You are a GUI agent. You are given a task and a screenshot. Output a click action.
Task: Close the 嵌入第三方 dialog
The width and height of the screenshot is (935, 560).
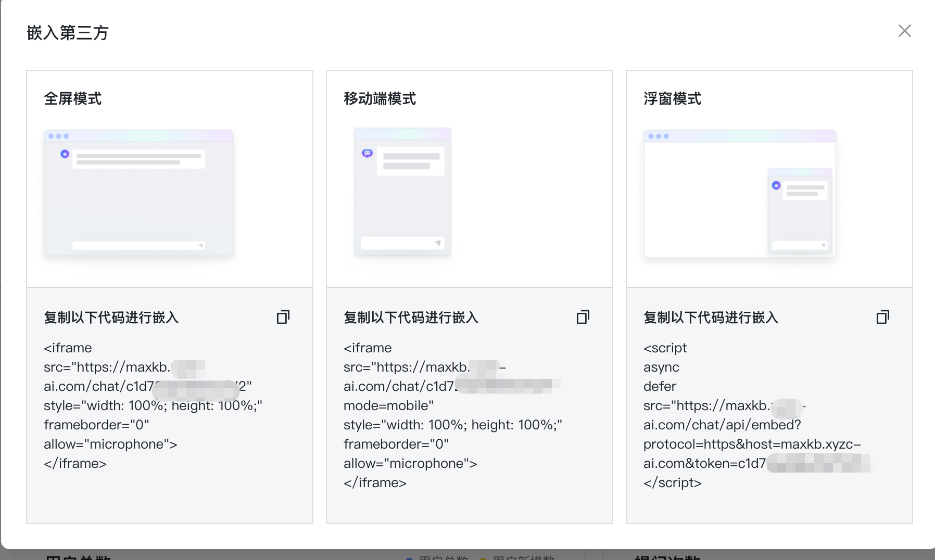[905, 31]
